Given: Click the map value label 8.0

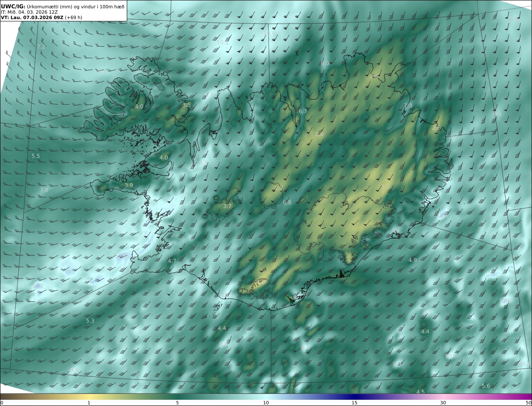Looking at the screenshot, I should (x=325, y=63).
